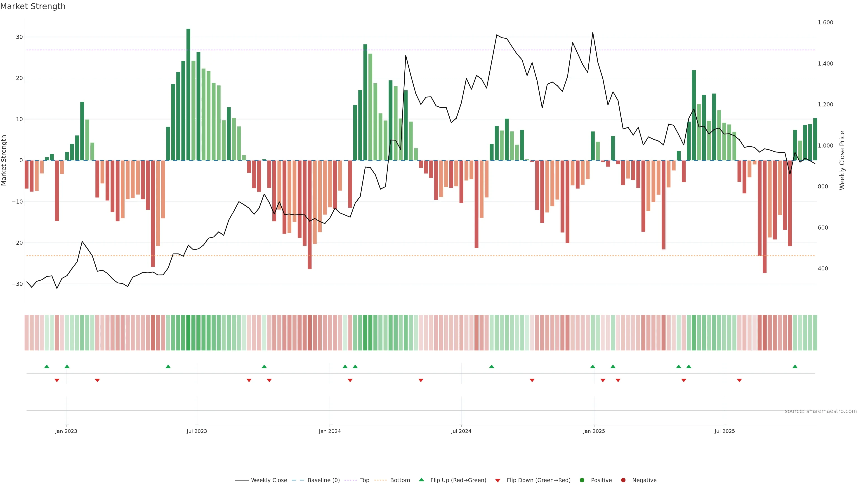The image size is (868, 488).
Task: Click the source: sharemaestro.com text
Action: click(821, 411)
